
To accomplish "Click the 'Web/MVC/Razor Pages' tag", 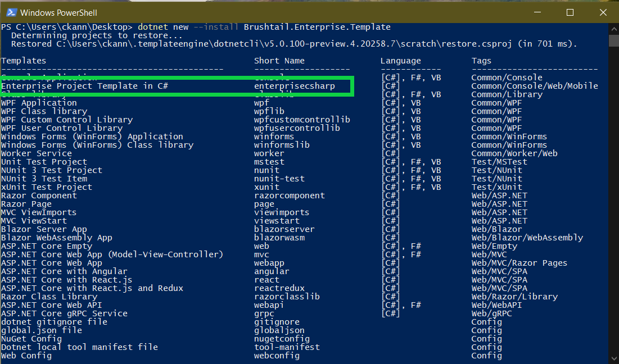I will pyautogui.click(x=519, y=263).
